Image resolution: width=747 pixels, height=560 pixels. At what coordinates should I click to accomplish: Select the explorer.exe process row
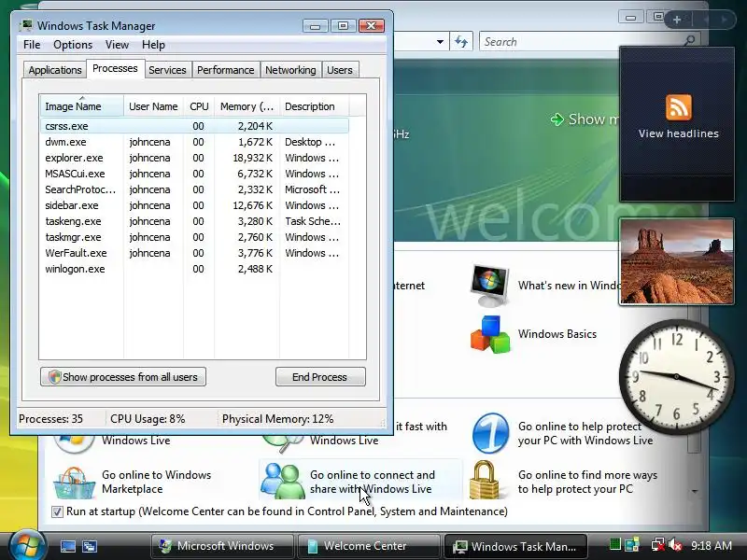coord(194,158)
